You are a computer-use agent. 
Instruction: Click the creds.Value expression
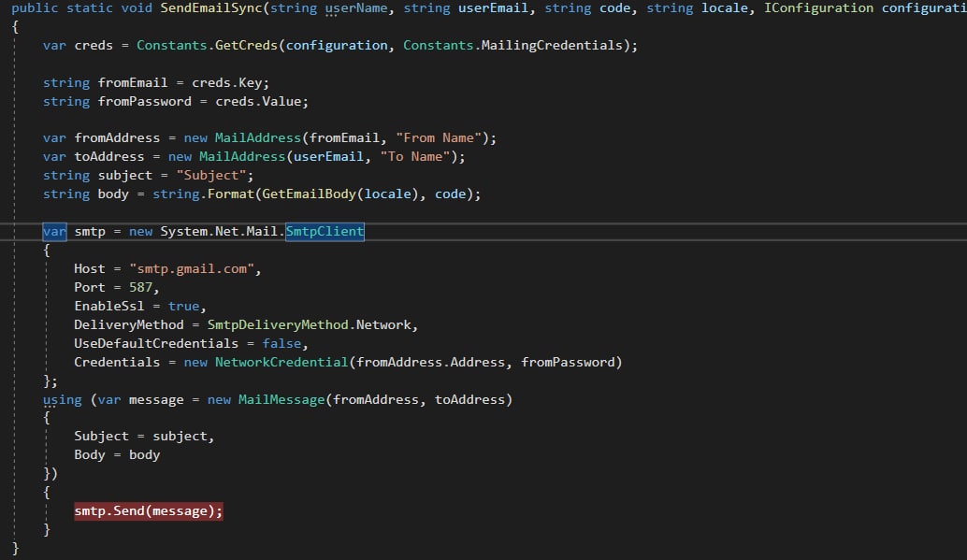point(258,101)
